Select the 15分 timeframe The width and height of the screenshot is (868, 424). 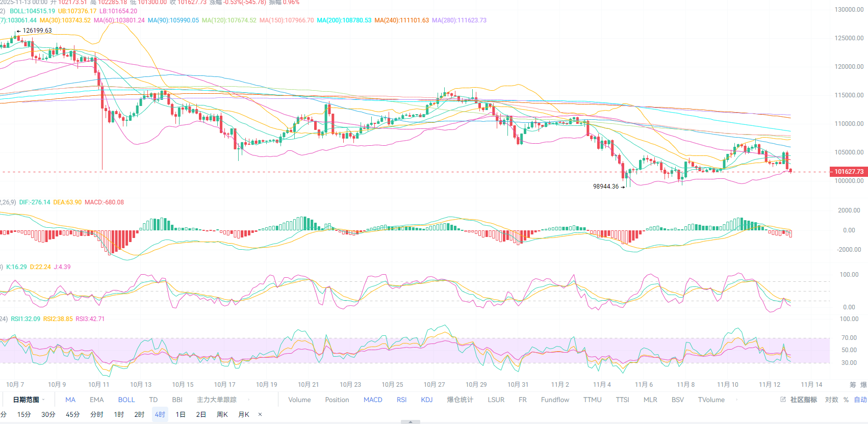point(24,414)
